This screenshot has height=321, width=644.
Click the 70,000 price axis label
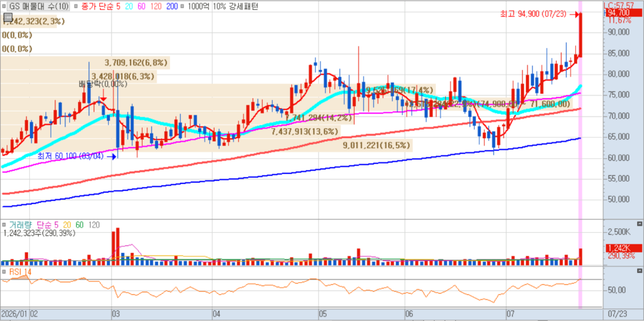(x=618, y=116)
